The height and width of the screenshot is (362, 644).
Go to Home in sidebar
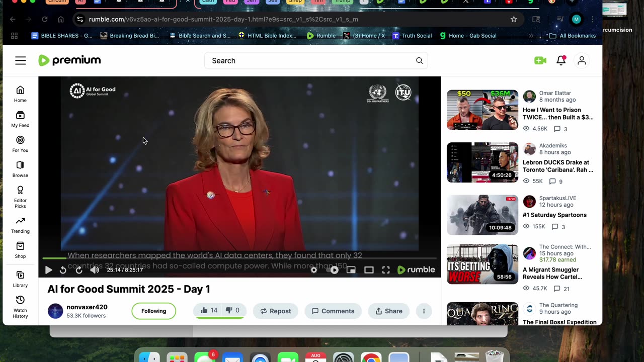(x=20, y=94)
